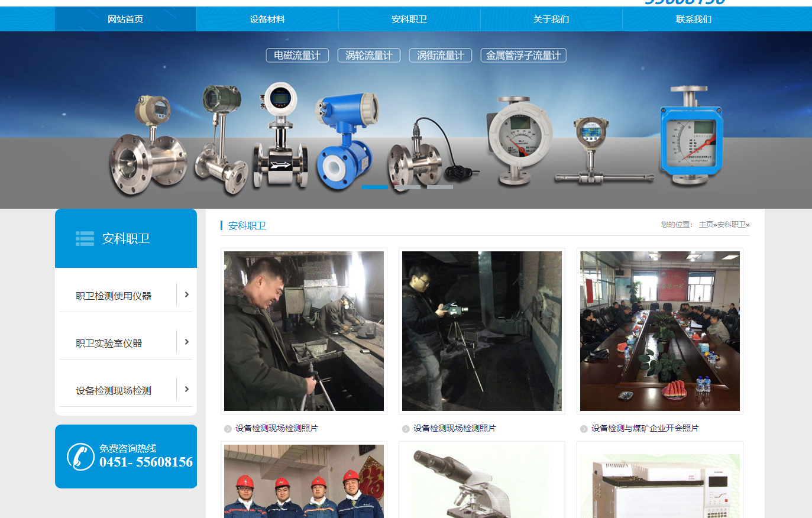The width and height of the screenshot is (812, 518).
Task: Switch to the third banner slide indicator
Action: click(440, 187)
